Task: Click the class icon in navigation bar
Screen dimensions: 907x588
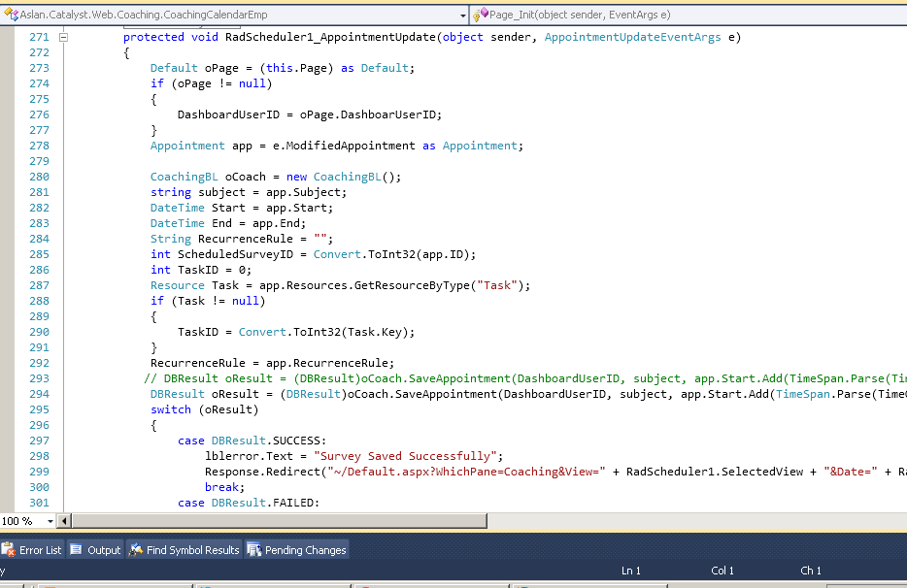Action: point(11,15)
